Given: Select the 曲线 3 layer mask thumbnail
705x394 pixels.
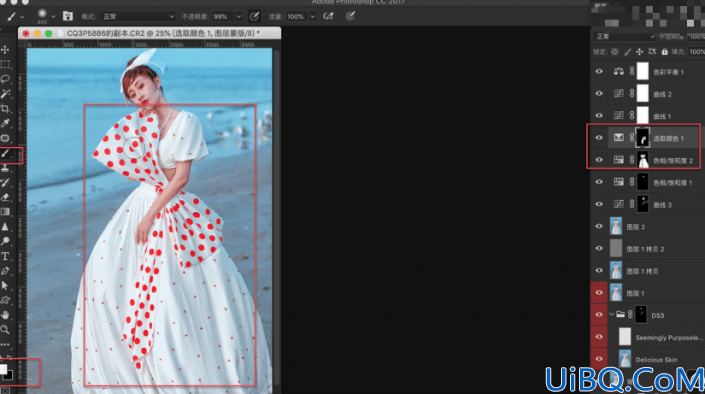Looking at the screenshot, I should click(x=643, y=204).
